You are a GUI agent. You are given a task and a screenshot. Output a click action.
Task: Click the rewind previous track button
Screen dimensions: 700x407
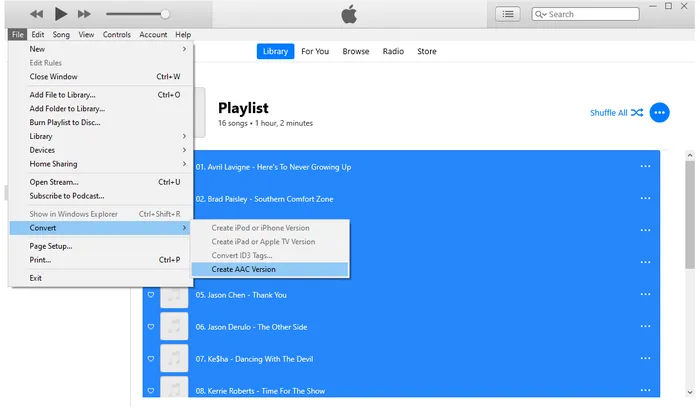37,14
